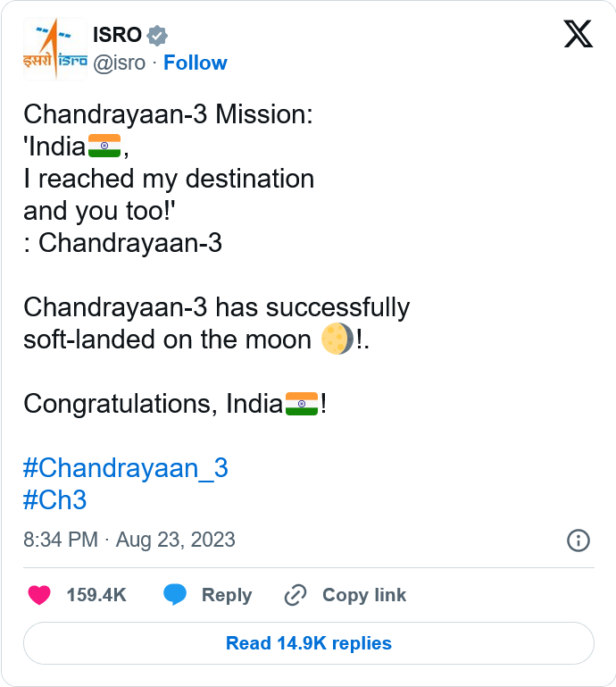The width and height of the screenshot is (616, 687).
Task: Click the moon emoji in the tweet
Action: 337,339
